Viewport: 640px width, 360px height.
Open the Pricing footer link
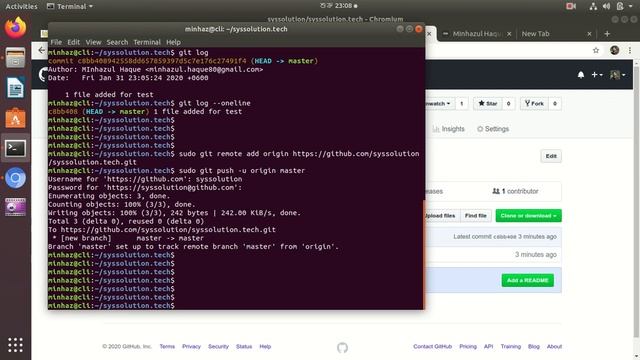468,347
